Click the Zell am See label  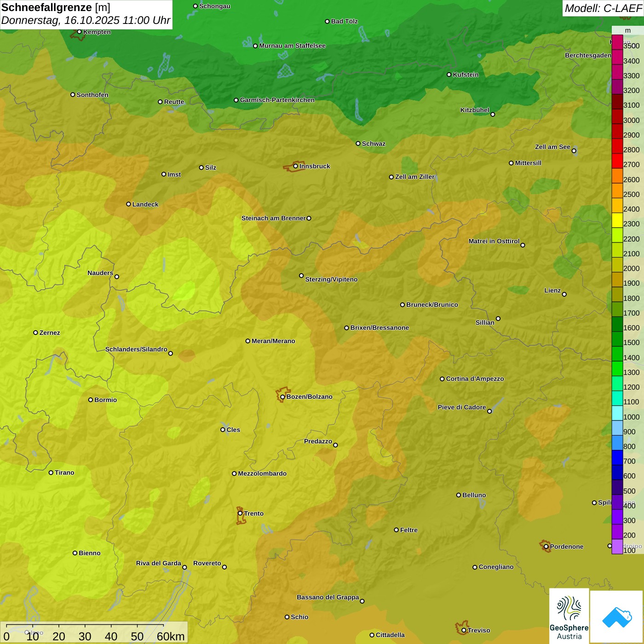tap(552, 147)
